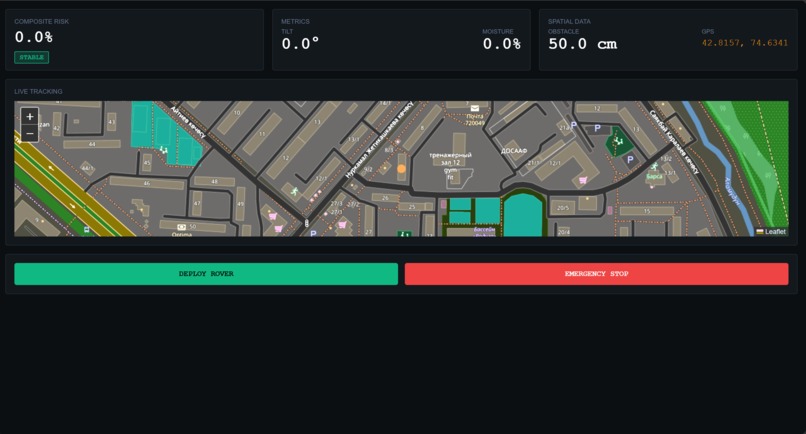Screen dimensions: 806x434
Task: Zoom out on the live tracking map
Action: point(30,133)
